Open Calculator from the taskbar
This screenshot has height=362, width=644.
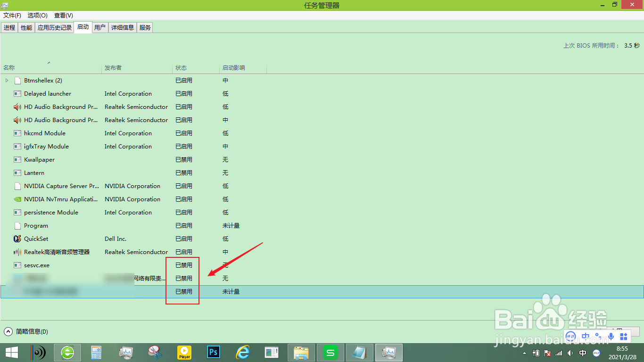point(97,353)
